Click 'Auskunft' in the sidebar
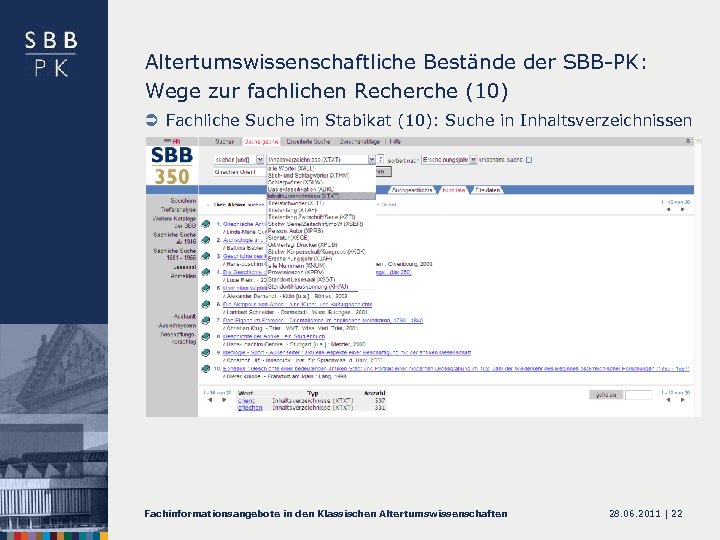 [185, 316]
